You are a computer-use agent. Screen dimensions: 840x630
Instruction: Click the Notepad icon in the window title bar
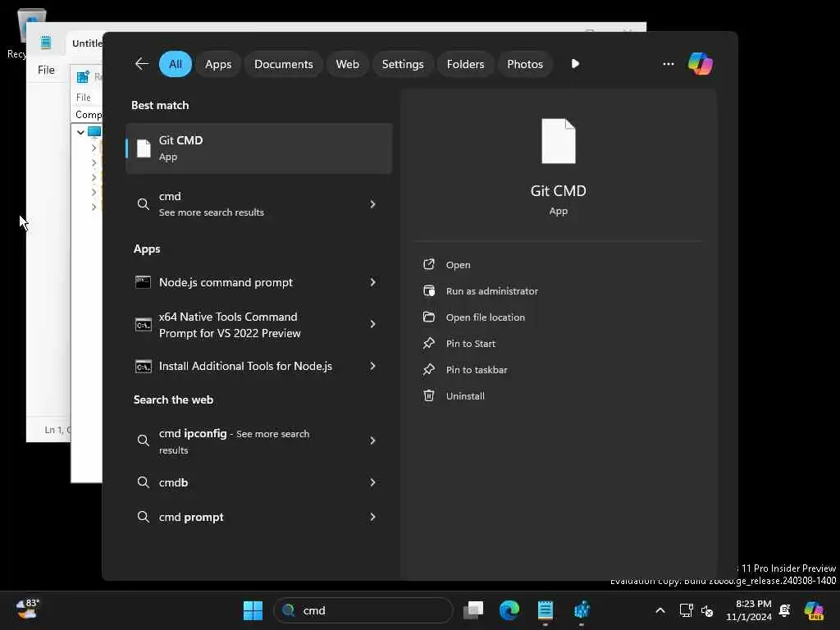(46, 43)
